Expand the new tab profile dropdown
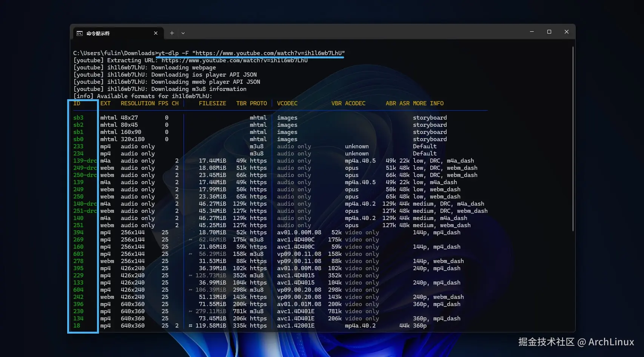Image resolution: width=644 pixels, height=357 pixels. pos(183,33)
